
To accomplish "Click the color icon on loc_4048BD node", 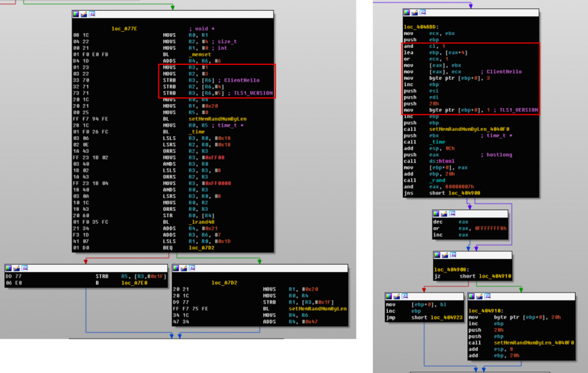I will pos(408,12).
